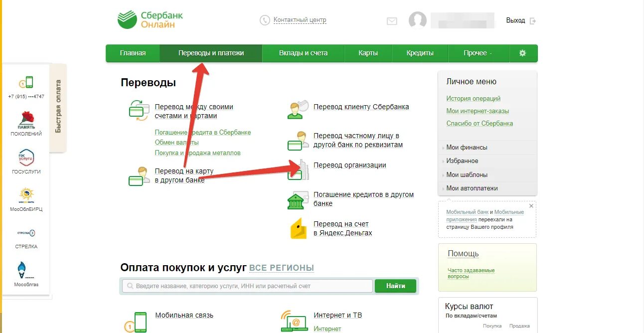Click the transfer to other bank card icon

click(x=139, y=176)
